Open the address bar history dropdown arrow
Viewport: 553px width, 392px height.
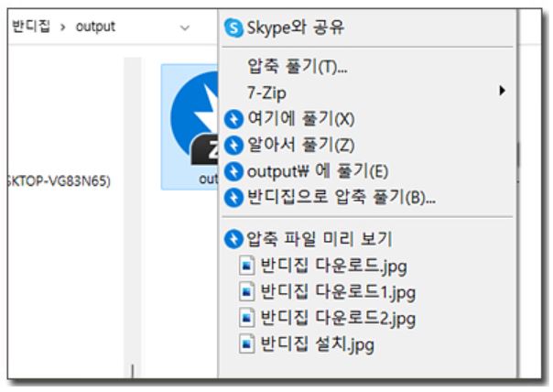pos(185,27)
